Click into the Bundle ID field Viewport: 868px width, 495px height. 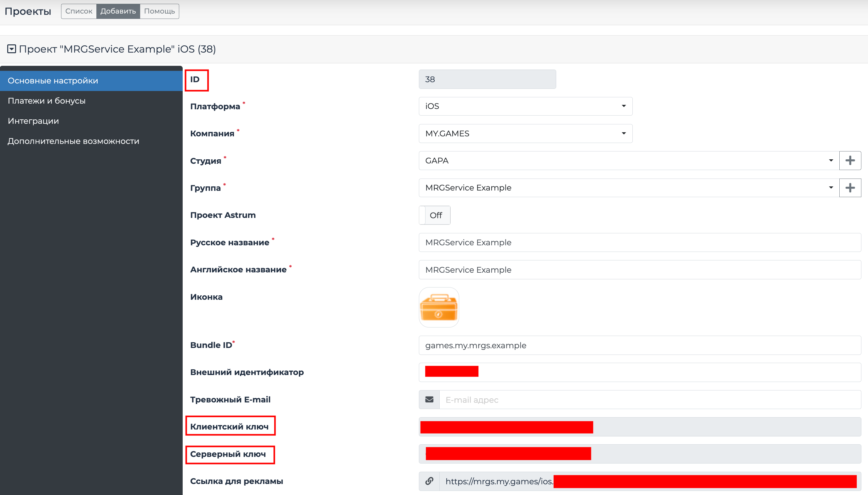click(x=639, y=345)
